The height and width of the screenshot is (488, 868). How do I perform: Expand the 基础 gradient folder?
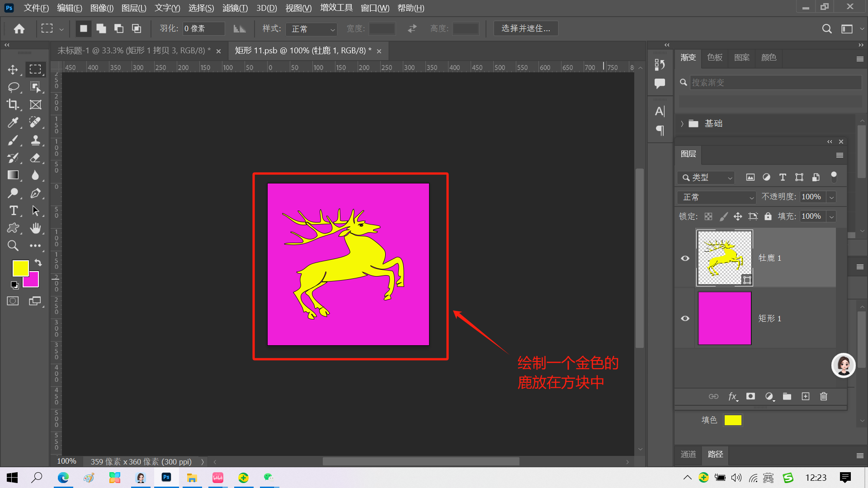(x=682, y=124)
